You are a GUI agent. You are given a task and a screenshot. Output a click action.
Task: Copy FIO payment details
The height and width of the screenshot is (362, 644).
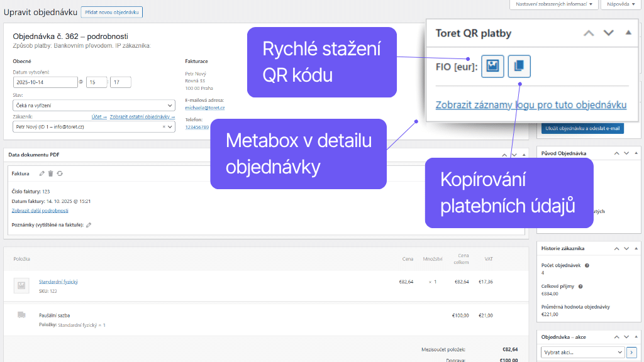pyautogui.click(x=519, y=67)
